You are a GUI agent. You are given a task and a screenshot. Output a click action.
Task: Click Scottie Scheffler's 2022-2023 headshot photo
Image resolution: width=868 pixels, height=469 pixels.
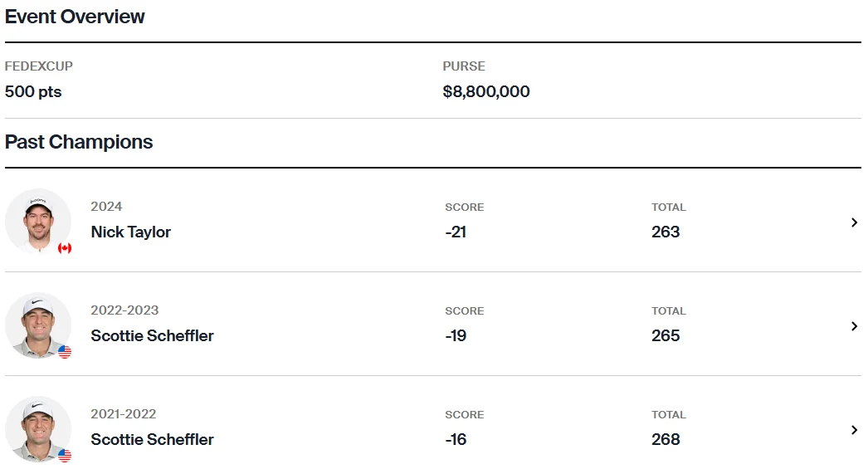click(x=38, y=325)
